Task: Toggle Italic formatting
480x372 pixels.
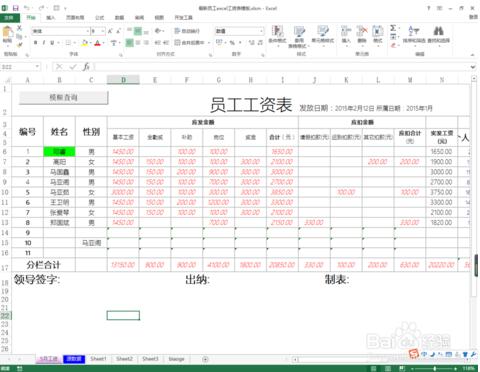Action: tap(44, 43)
